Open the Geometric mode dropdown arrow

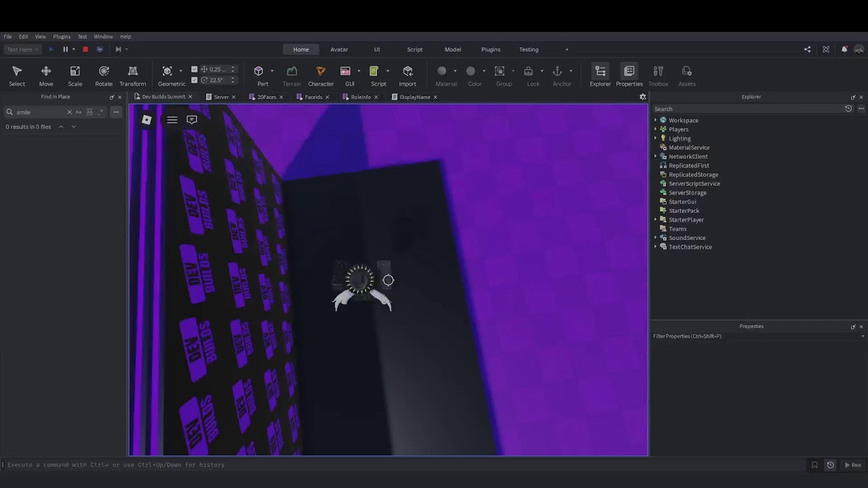coord(181,70)
